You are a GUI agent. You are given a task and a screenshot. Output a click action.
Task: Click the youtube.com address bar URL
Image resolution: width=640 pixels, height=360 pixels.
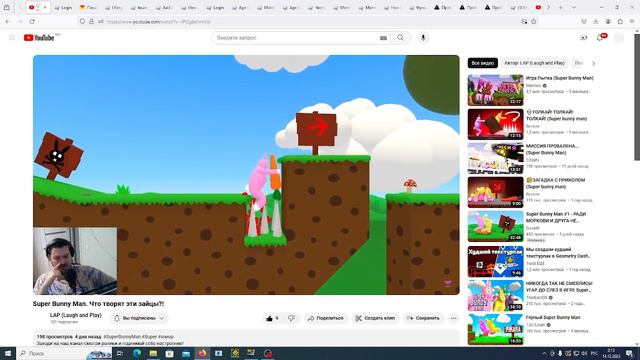click(x=159, y=22)
